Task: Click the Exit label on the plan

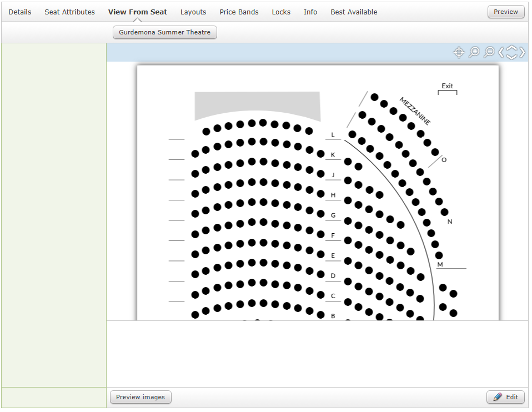Action: (x=447, y=86)
